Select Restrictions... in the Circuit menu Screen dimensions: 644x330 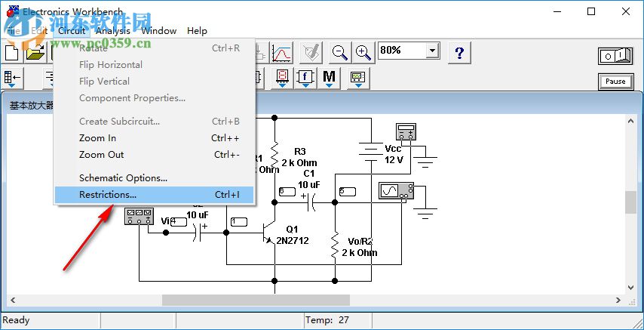pyautogui.click(x=154, y=195)
